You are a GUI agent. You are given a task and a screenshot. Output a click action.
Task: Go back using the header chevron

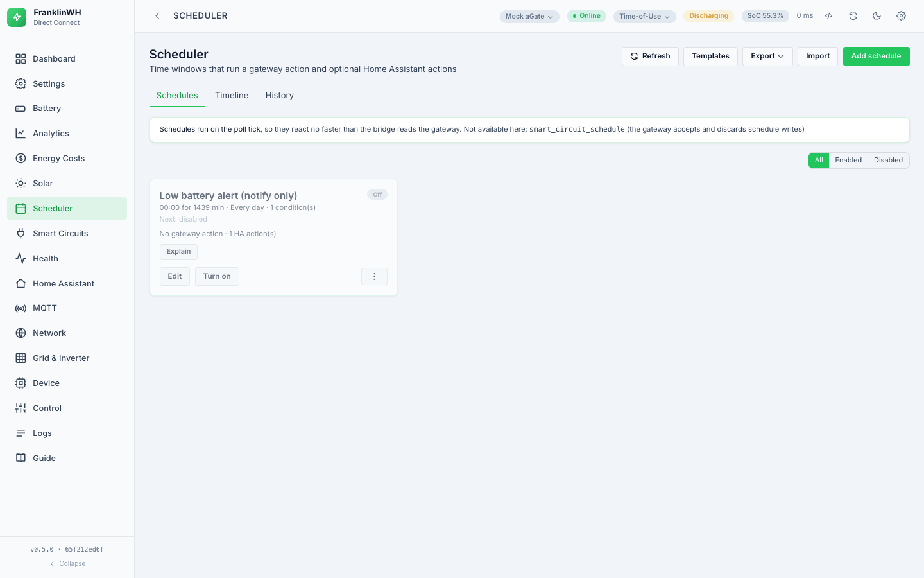coord(157,16)
